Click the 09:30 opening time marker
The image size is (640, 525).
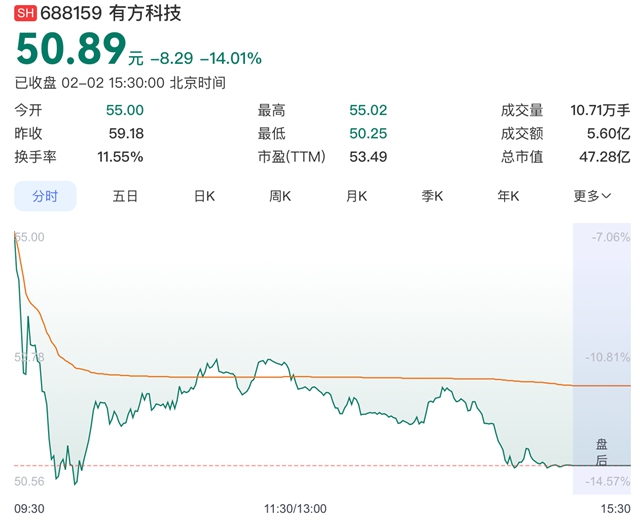[x=28, y=508]
